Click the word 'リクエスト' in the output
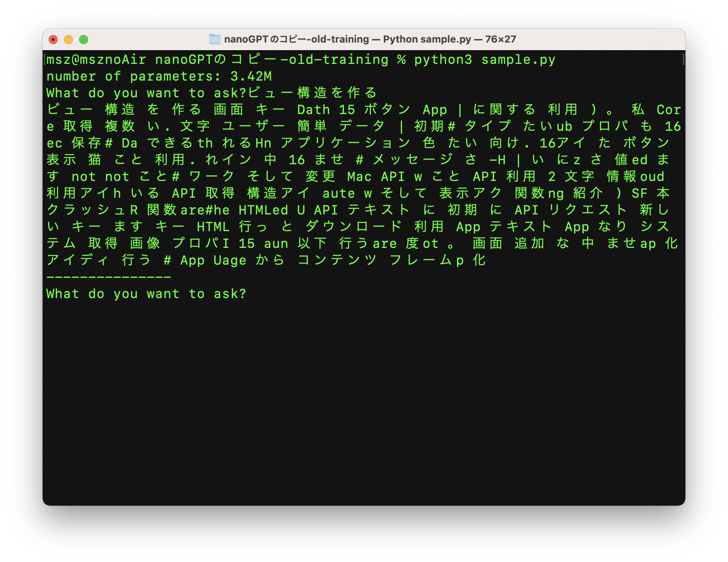728x562 pixels. point(588,210)
